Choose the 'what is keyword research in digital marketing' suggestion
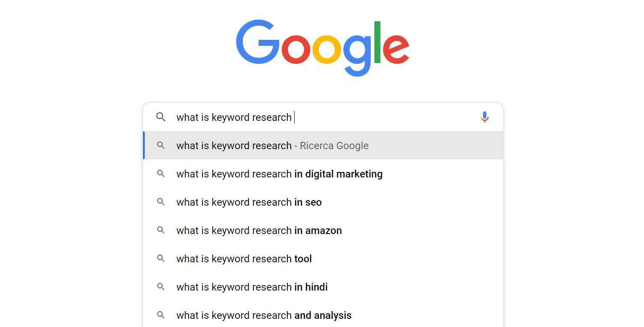 coord(279,174)
